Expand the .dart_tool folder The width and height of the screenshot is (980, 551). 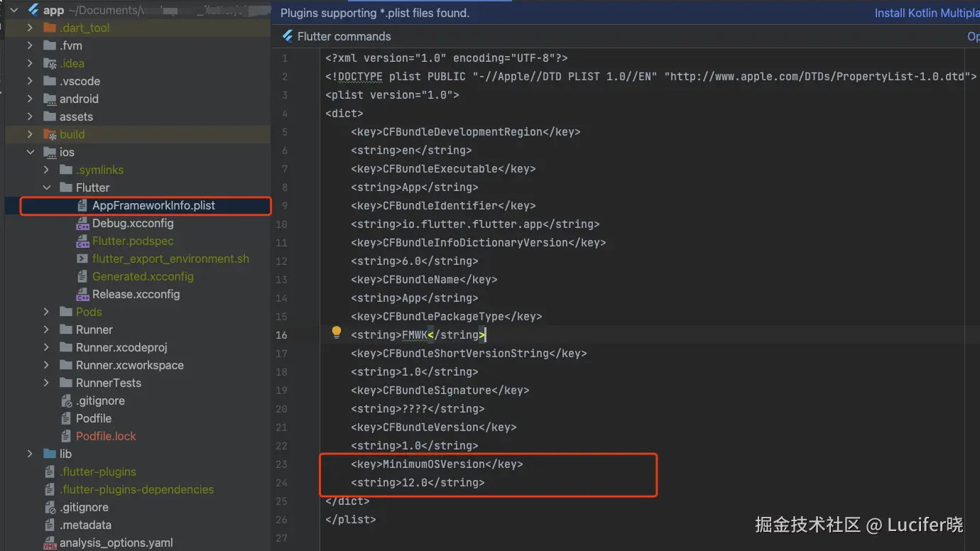30,28
